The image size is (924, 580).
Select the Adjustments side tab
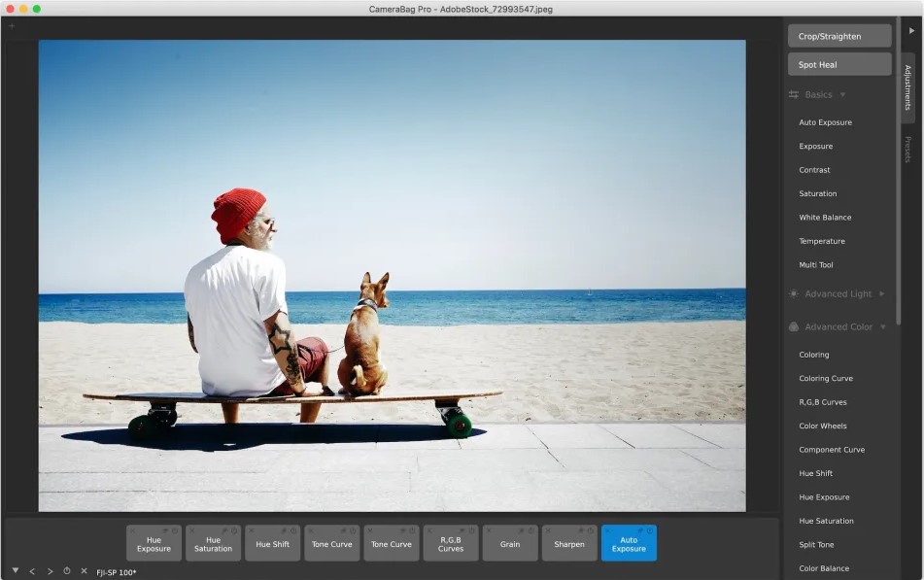click(x=907, y=87)
